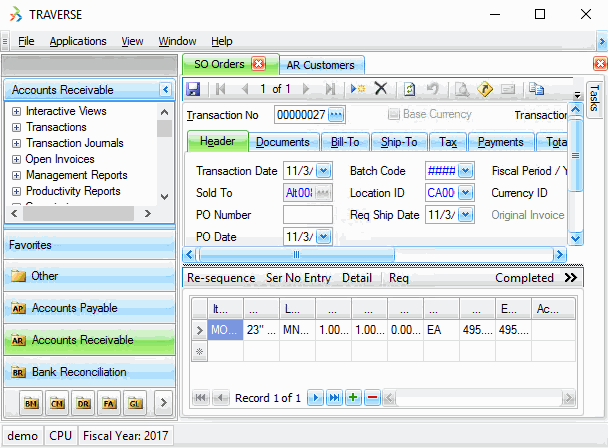Click the PO Number input field
Image resolution: width=608 pixels, height=448 pixels.
[307, 214]
